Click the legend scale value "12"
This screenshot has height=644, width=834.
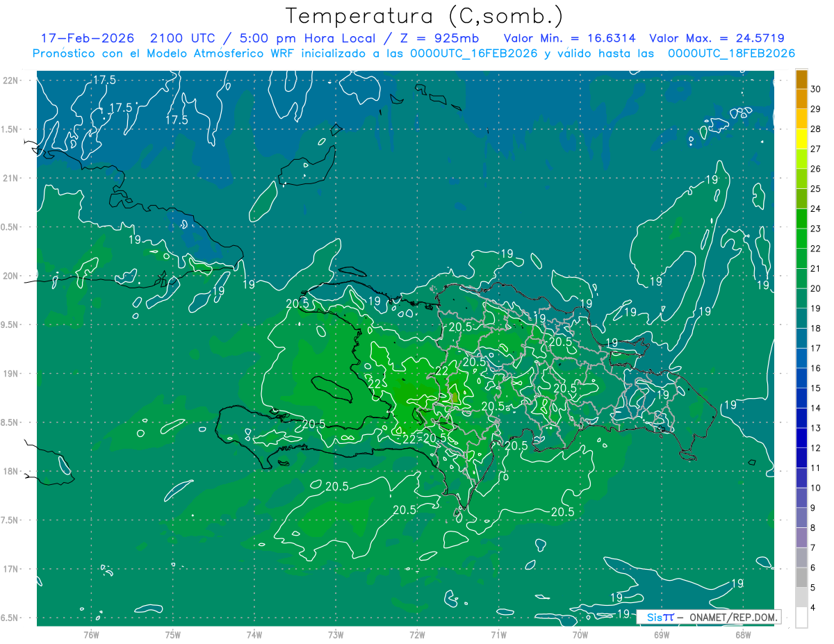coord(816,448)
